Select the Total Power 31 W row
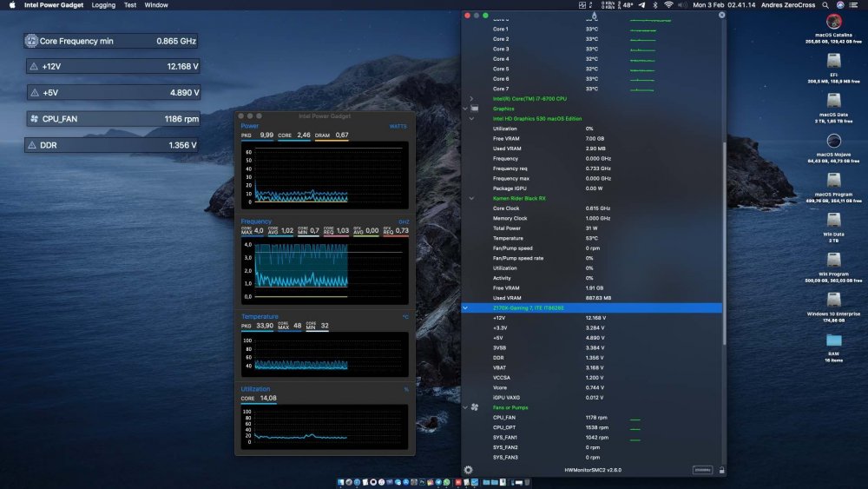 coord(592,228)
